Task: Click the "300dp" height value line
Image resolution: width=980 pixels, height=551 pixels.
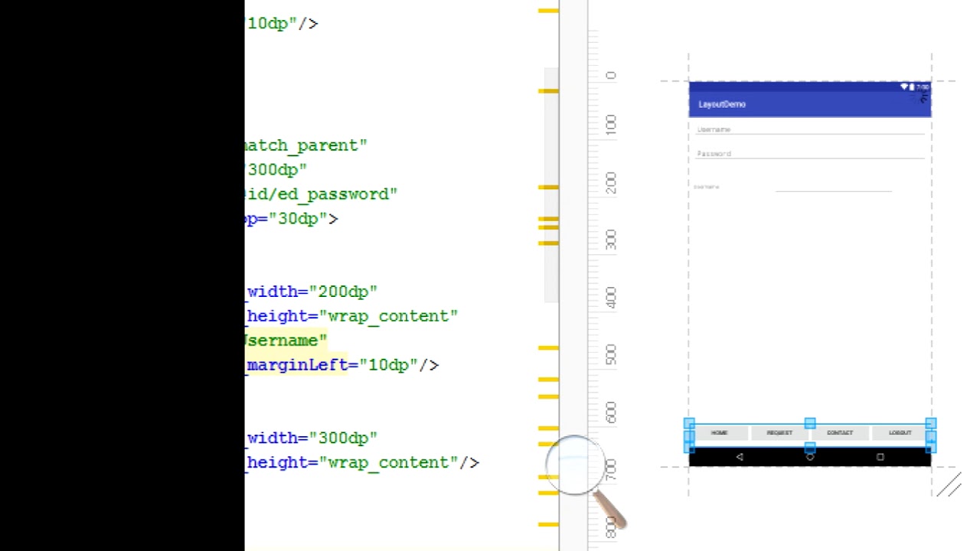Action: pyautogui.click(x=276, y=170)
